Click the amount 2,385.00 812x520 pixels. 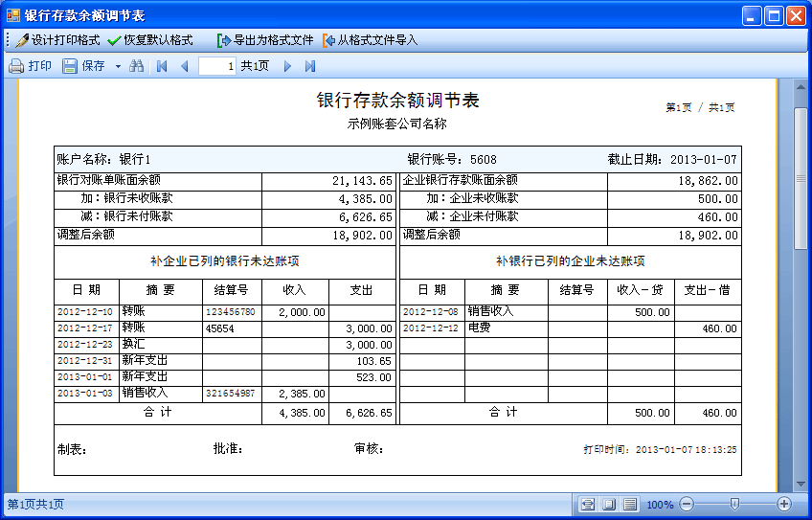[x=302, y=395]
